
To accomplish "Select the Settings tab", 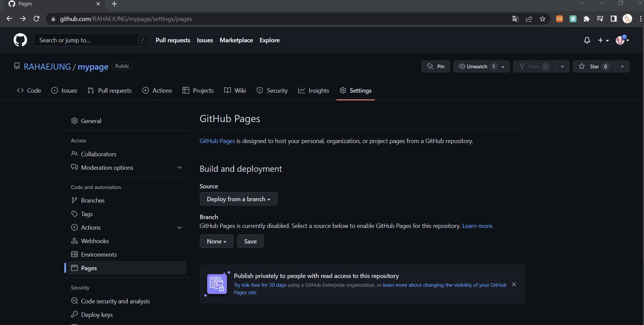I will (356, 91).
